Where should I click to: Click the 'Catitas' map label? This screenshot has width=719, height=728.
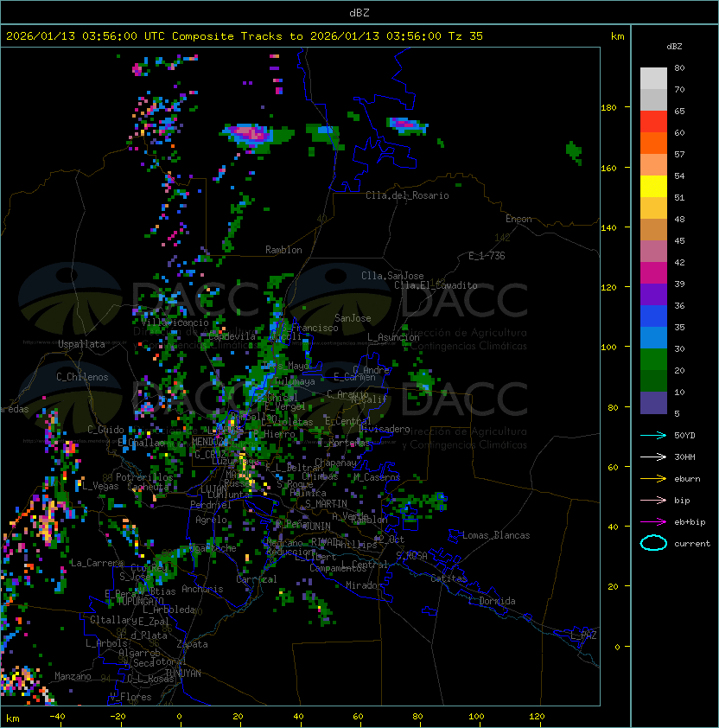(449, 578)
